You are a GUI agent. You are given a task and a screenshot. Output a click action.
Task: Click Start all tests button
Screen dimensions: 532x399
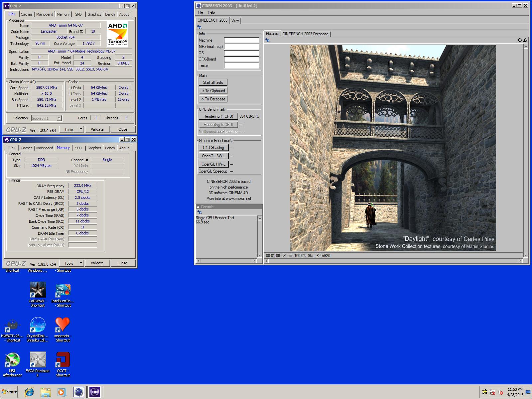point(213,82)
